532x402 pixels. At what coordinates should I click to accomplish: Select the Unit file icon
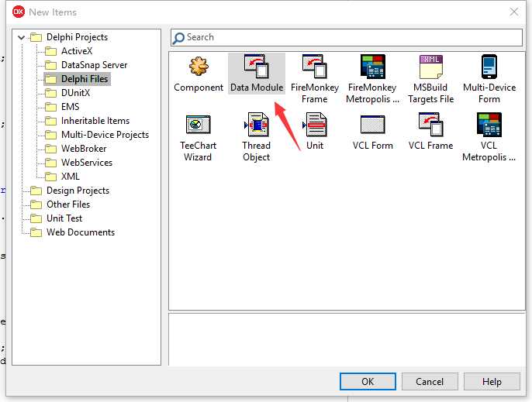coord(315,125)
